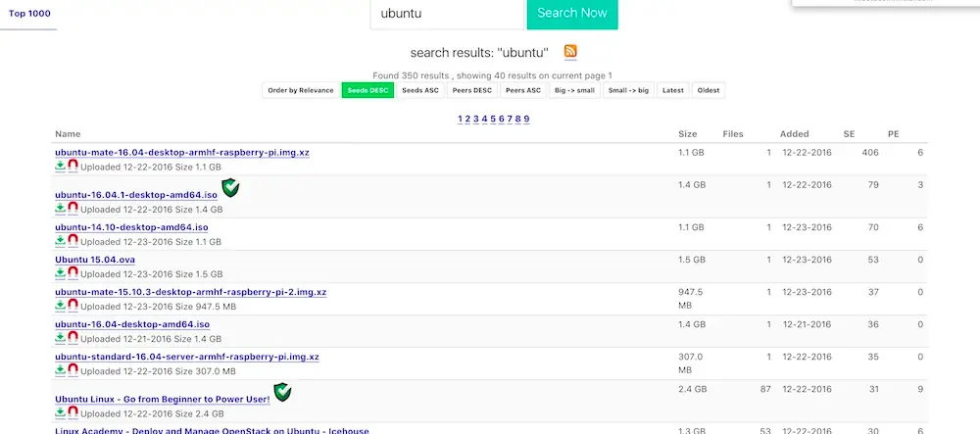The width and height of the screenshot is (980, 434).
Task: Click seed count 406 in first row
Action: 869,153
